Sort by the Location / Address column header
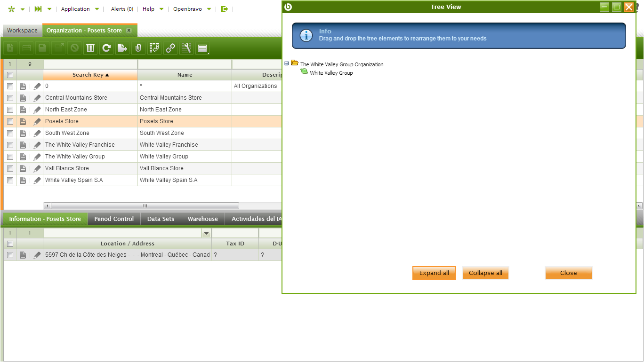This screenshot has height=362, width=644. tap(128, 244)
